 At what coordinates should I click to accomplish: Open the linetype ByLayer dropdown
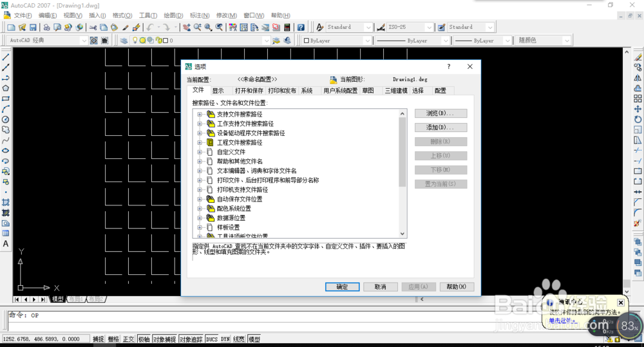tap(446, 41)
